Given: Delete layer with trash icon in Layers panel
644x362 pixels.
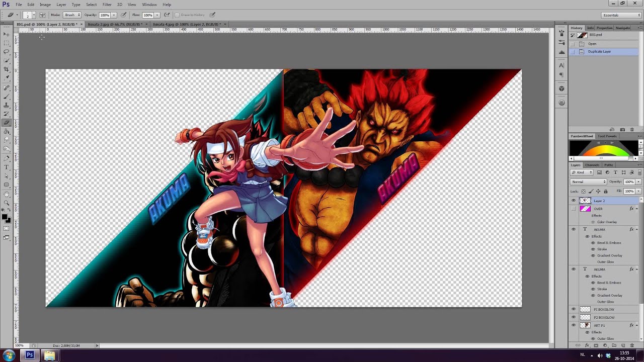Looking at the screenshot, I should point(632,345).
